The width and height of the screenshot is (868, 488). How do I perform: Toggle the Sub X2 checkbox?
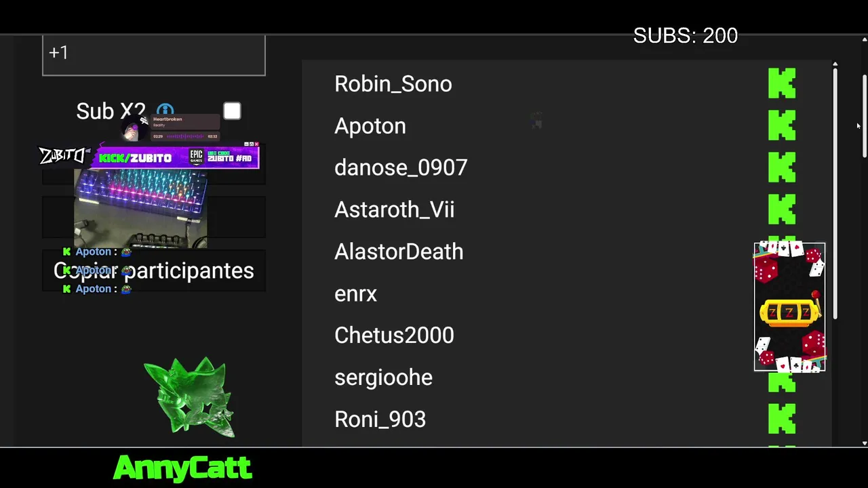pos(232,111)
